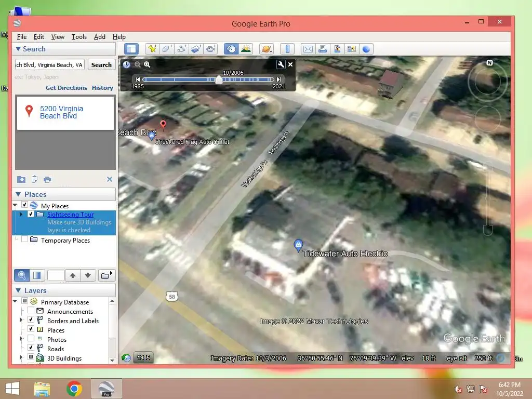The height and width of the screenshot is (399, 532).
Task: Expand Photos layer node
Action: (x=21, y=338)
